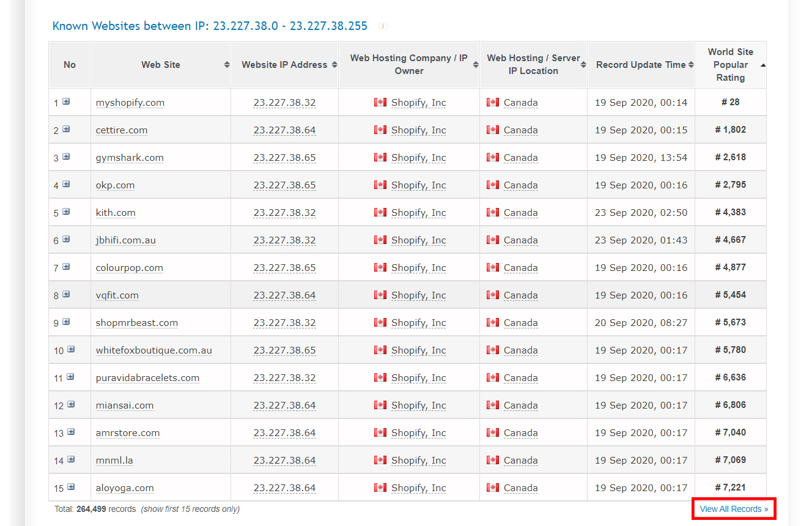Open myshopify.com website link
This screenshot has height=526, width=812.
click(x=130, y=103)
